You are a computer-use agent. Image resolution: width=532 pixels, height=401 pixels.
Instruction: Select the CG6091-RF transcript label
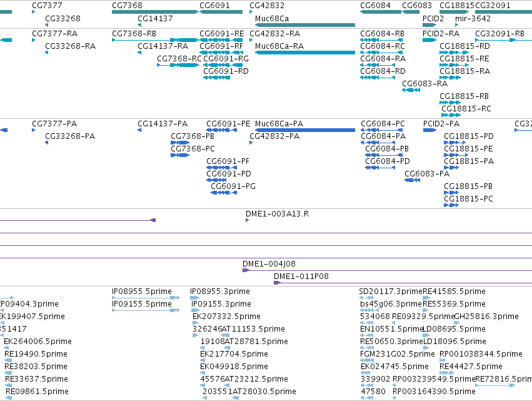coord(221,46)
